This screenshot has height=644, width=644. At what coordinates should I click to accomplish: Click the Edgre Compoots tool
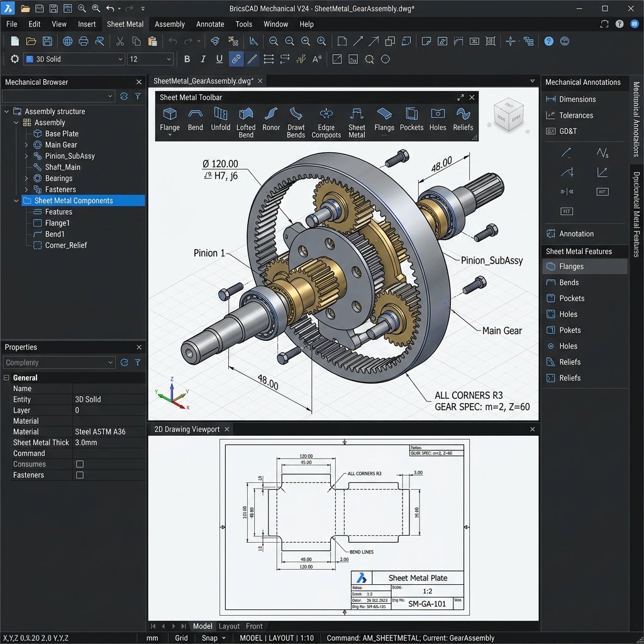tap(326, 123)
